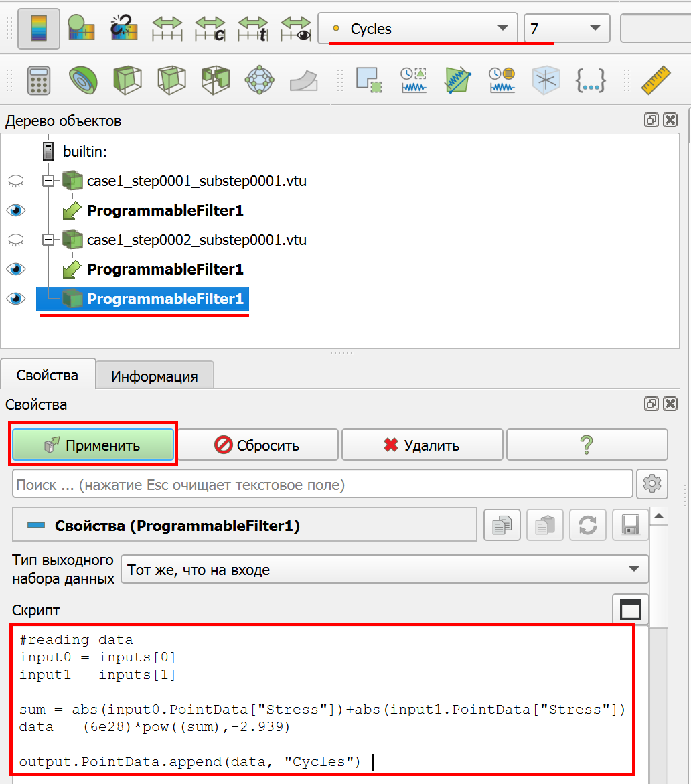The width and height of the screenshot is (691, 784).
Task: Click inside the script text editor
Action: pos(323,700)
